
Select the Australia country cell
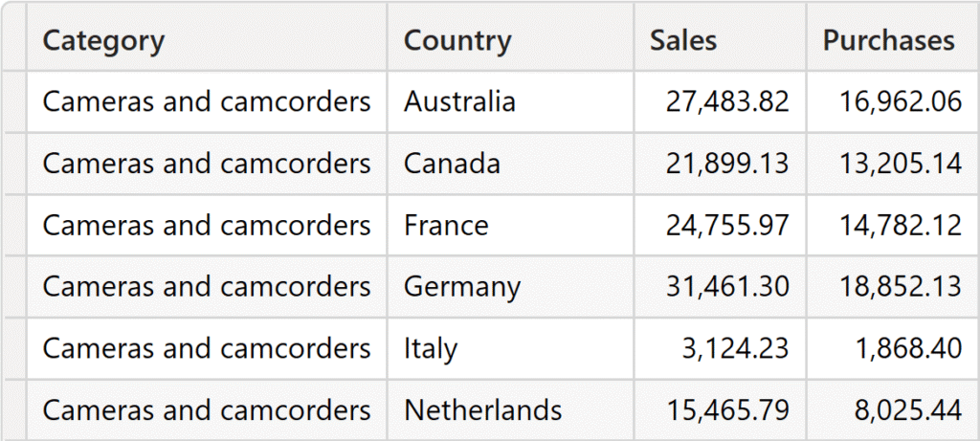459,101
